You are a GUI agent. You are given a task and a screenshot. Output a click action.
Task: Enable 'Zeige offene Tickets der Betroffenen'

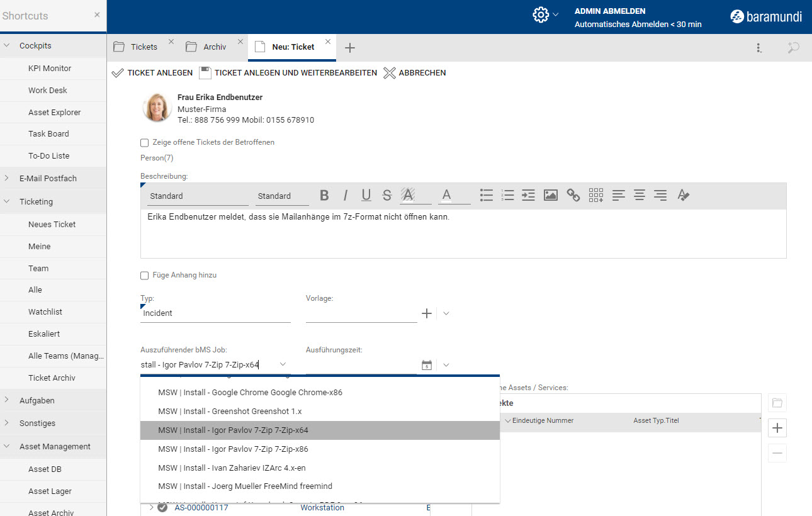[x=145, y=143]
